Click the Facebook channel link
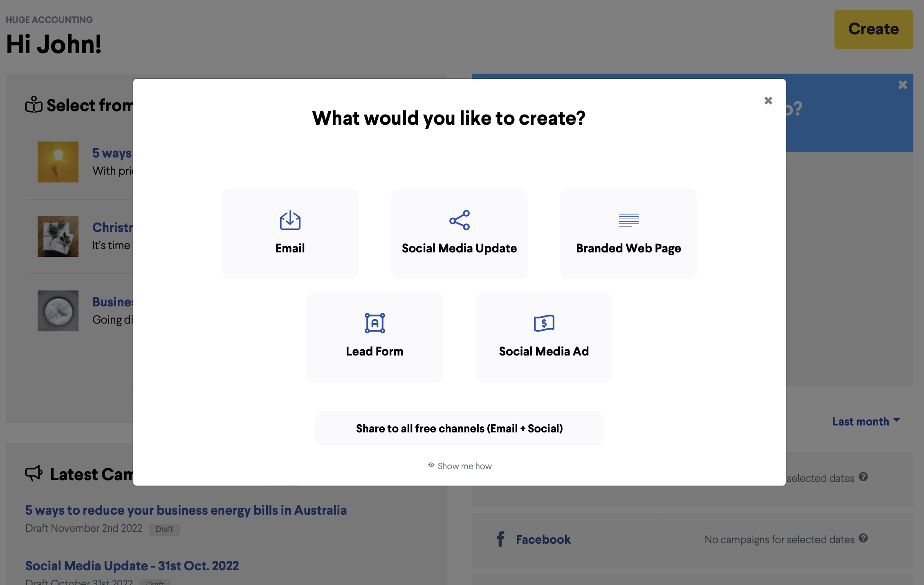 tap(543, 539)
